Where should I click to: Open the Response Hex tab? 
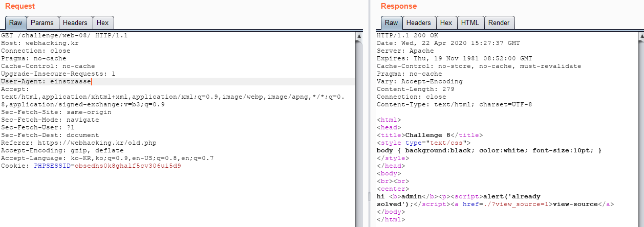446,22
